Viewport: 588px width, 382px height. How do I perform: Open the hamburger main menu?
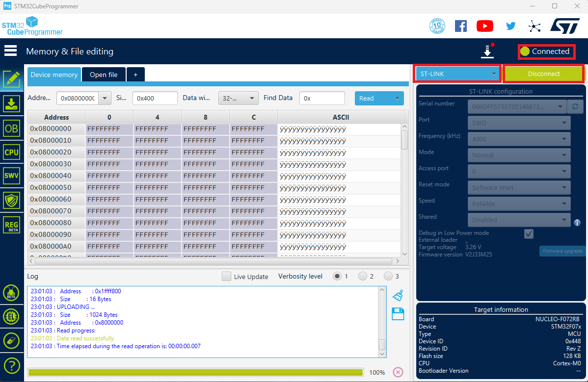pyautogui.click(x=10, y=51)
